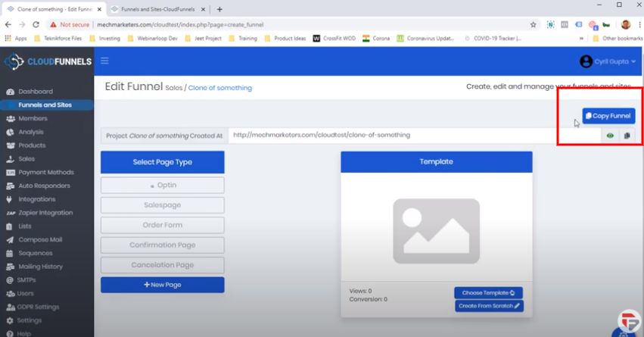Bookmark this page with the star icon
Screen dimensions: 644x337
[533, 24]
